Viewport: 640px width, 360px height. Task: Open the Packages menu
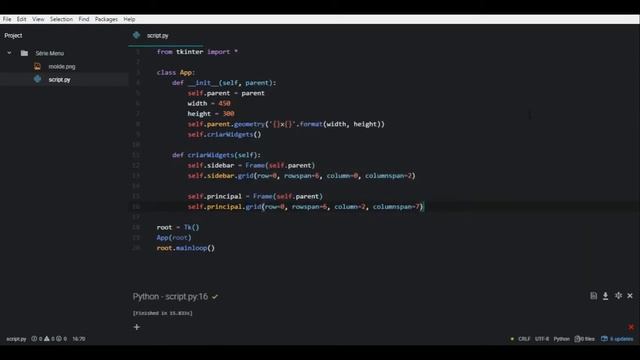[x=106, y=19]
